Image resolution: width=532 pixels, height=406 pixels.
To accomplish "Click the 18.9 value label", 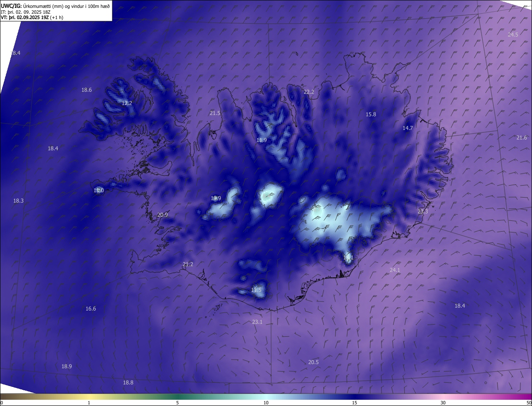I will point(66,366).
